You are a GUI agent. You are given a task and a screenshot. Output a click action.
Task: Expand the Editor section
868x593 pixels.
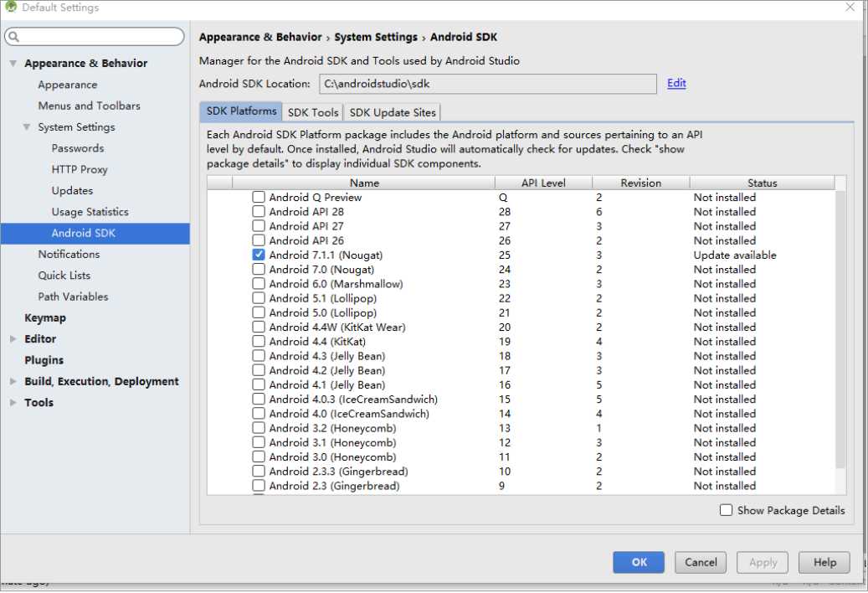(13, 339)
